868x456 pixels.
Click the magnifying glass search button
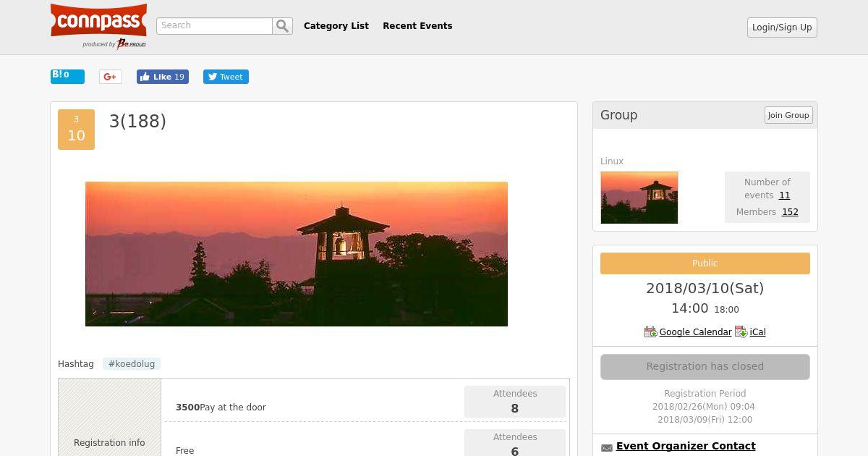pyautogui.click(x=283, y=26)
